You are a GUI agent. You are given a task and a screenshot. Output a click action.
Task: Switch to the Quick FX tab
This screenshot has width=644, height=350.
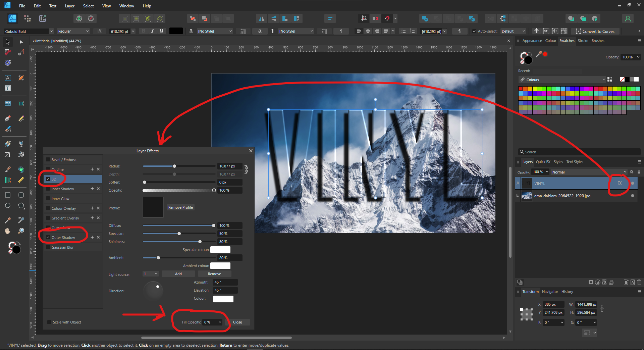543,162
